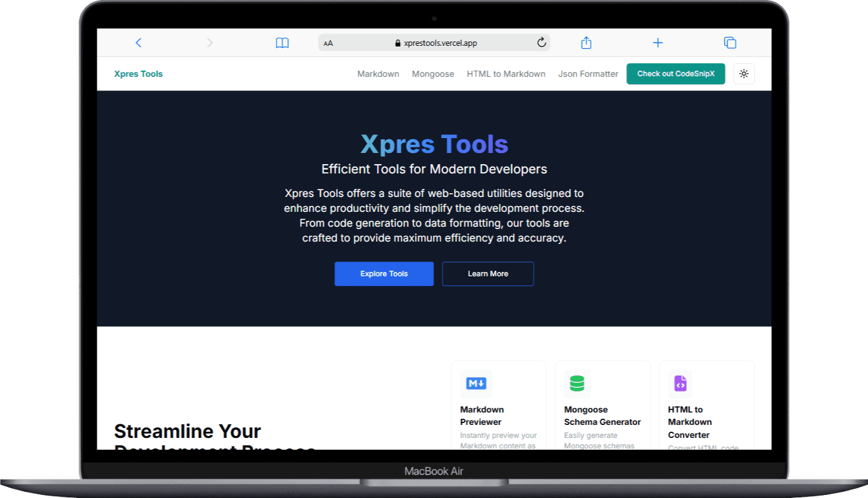Open the Json Formatter nav link
The width and height of the screenshot is (868, 498).
[x=588, y=74]
